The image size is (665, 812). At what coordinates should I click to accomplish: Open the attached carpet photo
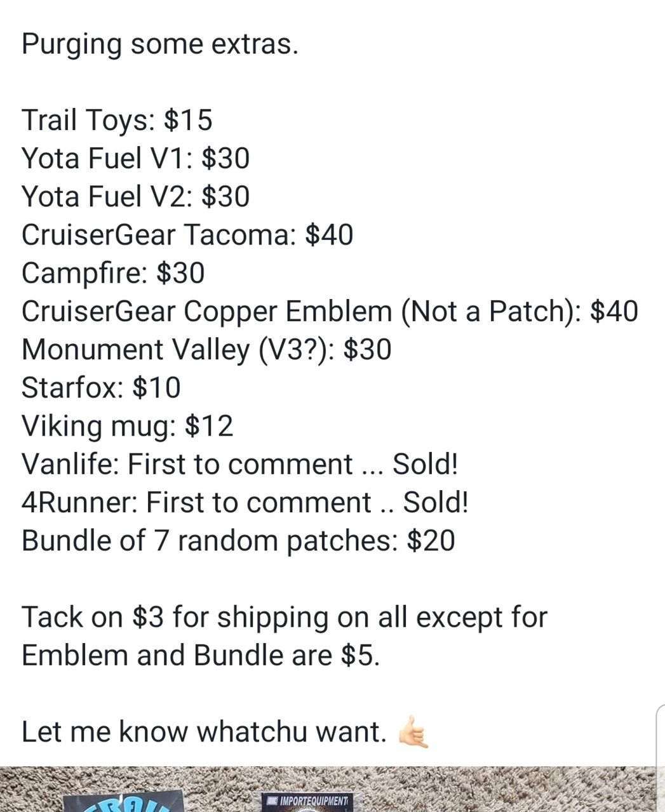[332, 789]
